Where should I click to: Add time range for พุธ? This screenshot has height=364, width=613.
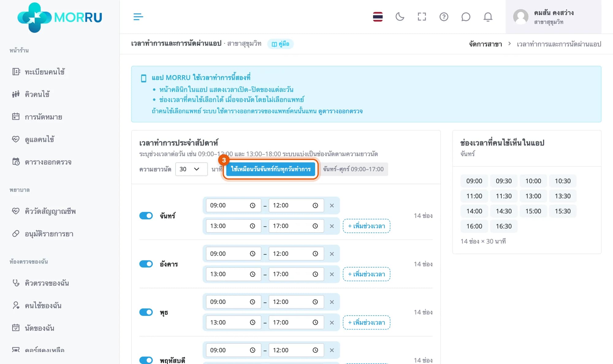(x=366, y=322)
